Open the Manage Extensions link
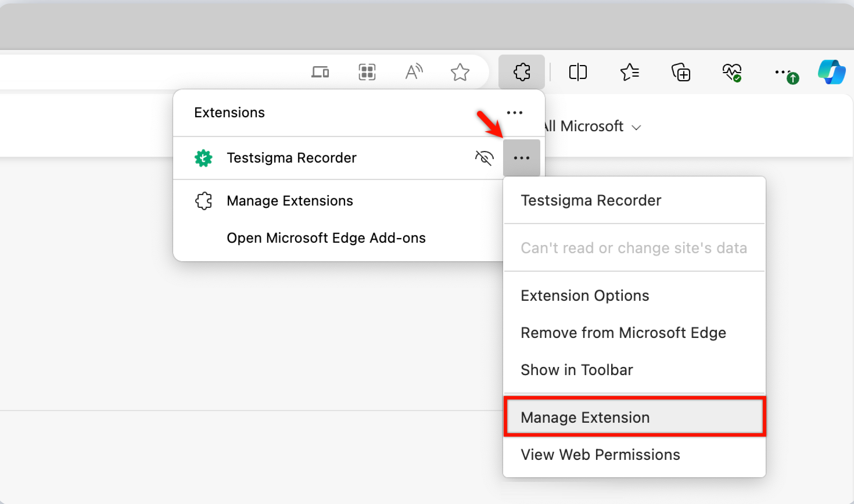 290,201
